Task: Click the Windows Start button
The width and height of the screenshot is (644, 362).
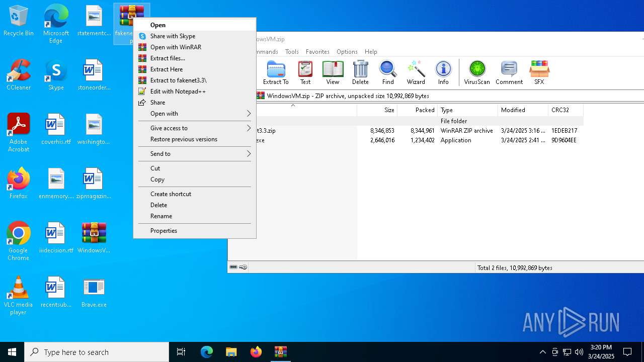Action: point(12,352)
